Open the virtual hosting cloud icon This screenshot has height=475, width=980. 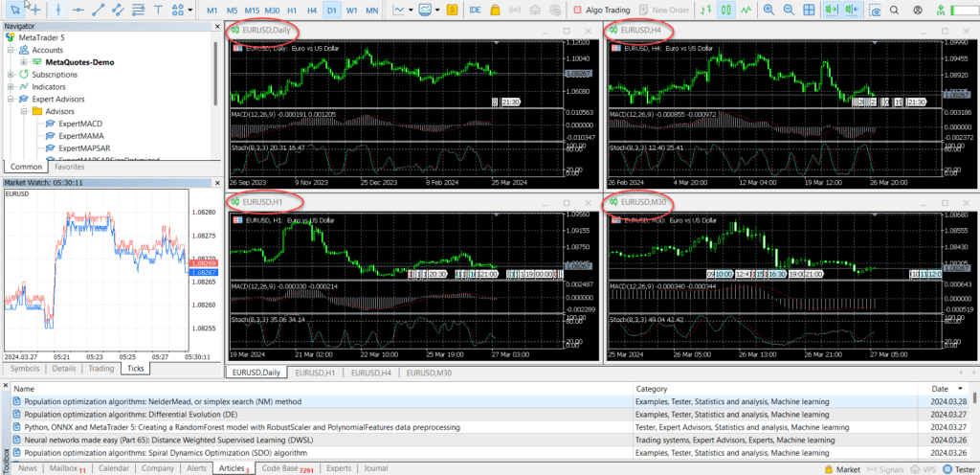click(535, 10)
